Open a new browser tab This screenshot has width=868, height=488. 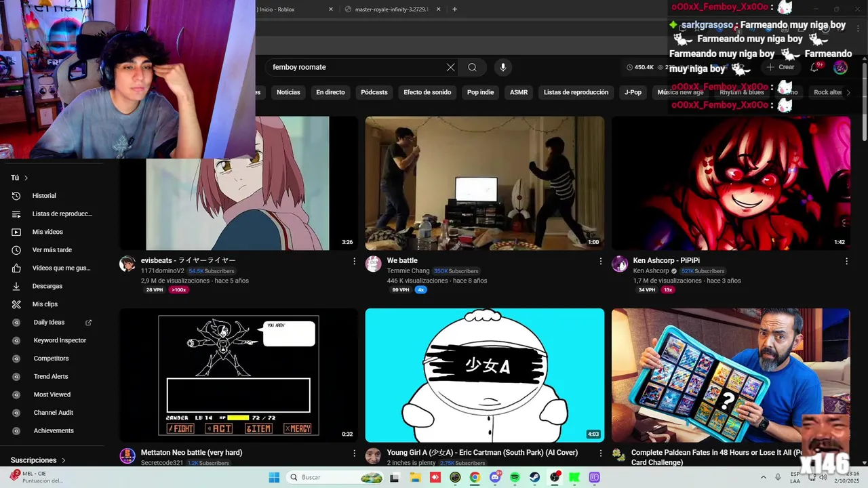pos(454,9)
